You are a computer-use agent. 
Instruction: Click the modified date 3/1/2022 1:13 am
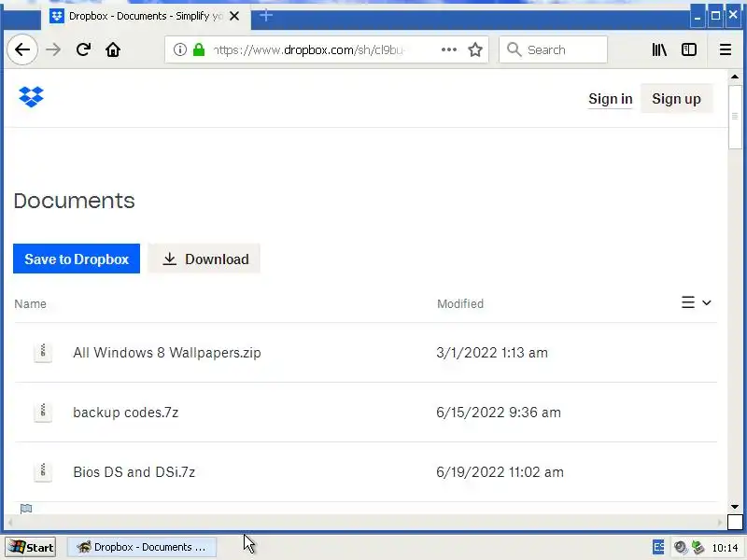pos(492,353)
